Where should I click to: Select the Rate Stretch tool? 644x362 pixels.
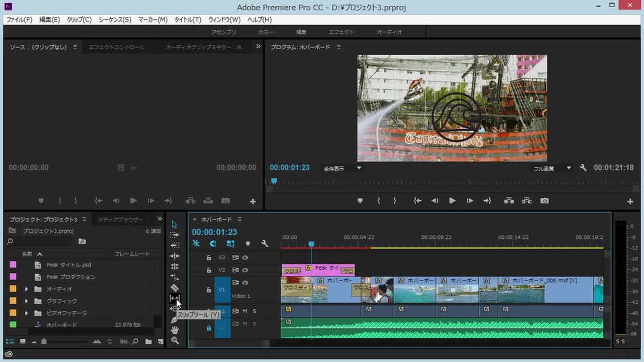tap(174, 277)
